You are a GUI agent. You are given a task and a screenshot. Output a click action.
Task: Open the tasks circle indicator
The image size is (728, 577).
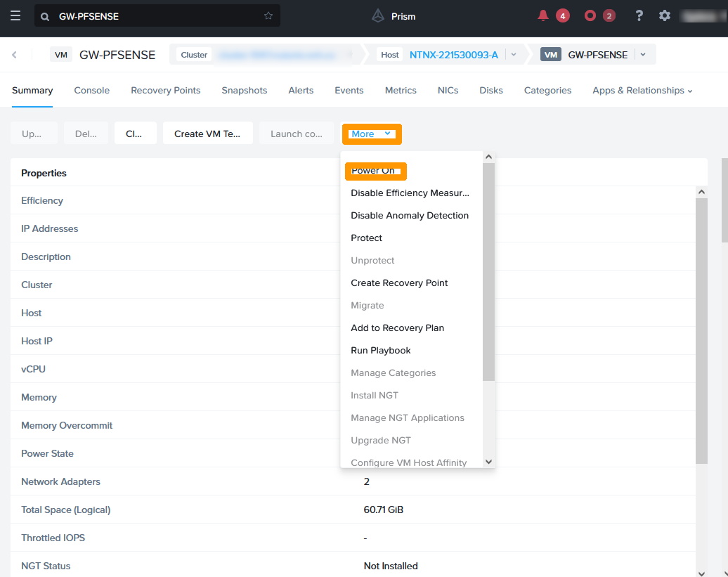591,15
